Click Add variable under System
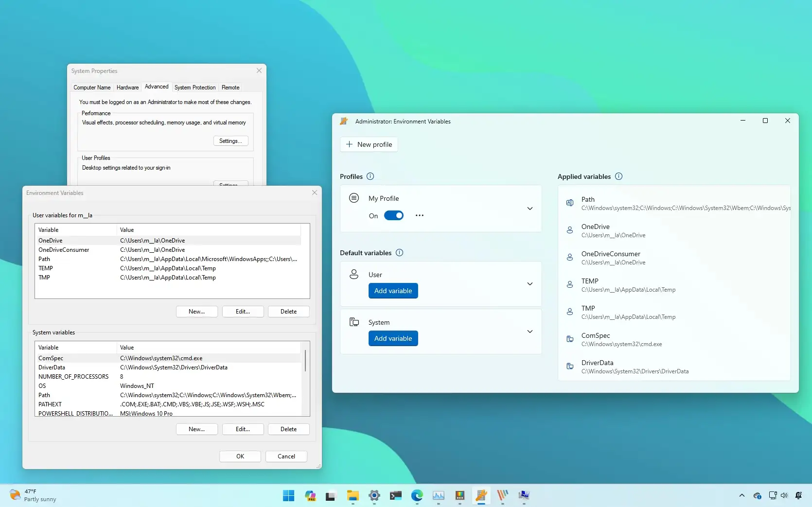 click(x=393, y=338)
